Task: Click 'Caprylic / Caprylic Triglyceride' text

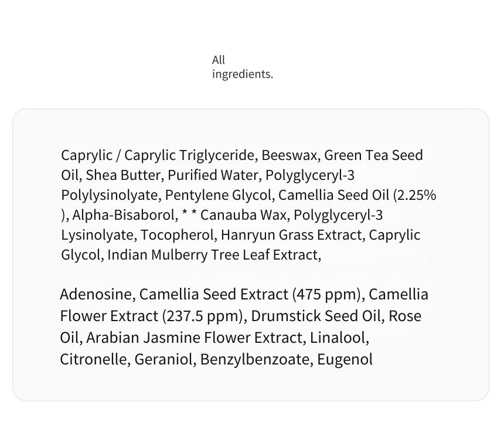Action: (158, 155)
